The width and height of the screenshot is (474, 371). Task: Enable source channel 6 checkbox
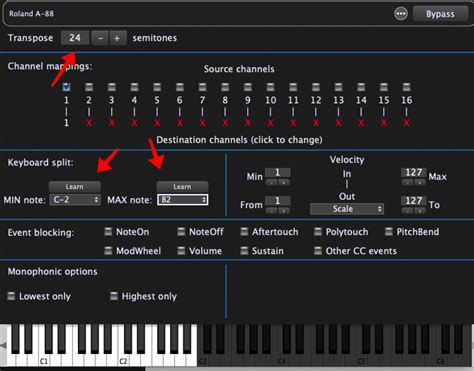click(x=180, y=87)
